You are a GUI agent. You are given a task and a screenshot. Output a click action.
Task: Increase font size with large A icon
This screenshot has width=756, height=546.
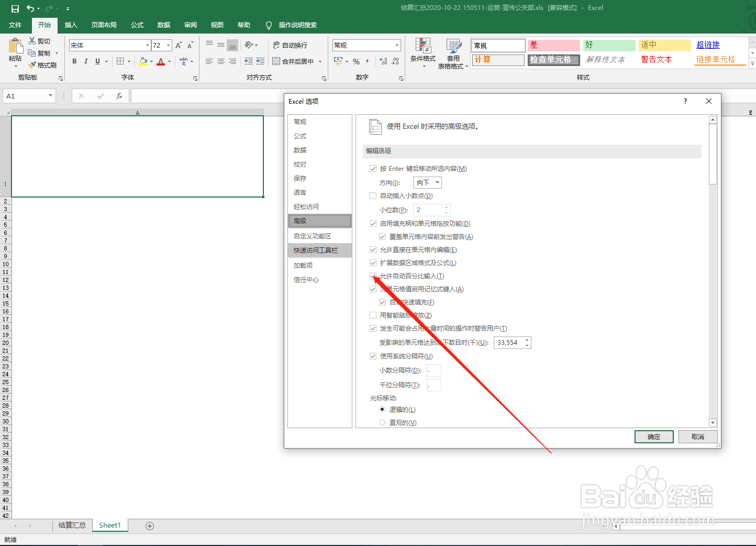click(x=179, y=46)
